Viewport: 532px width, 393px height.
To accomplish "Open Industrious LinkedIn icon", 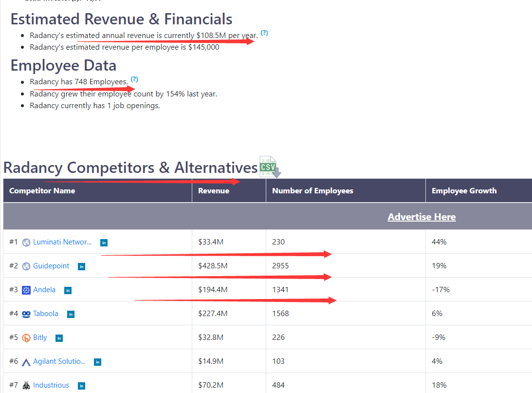I will pos(81,386).
